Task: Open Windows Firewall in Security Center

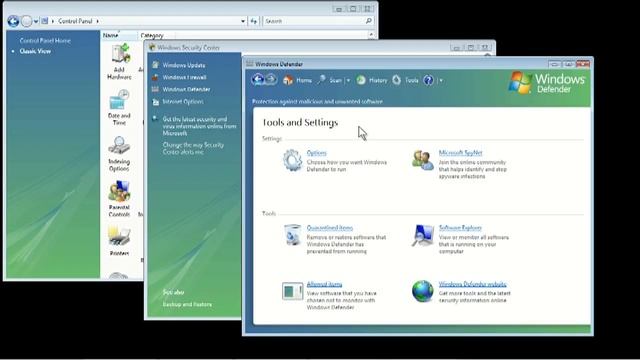Action: coord(184,77)
